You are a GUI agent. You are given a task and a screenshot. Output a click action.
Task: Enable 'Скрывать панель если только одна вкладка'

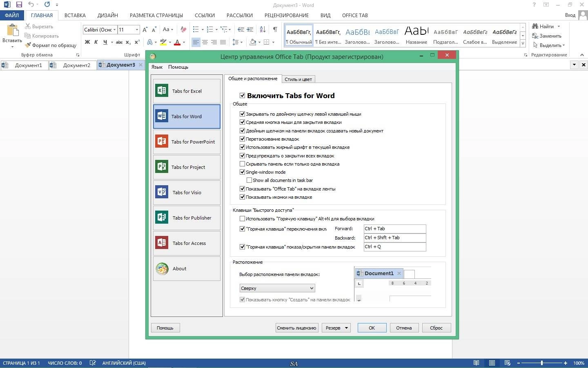click(242, 164)
